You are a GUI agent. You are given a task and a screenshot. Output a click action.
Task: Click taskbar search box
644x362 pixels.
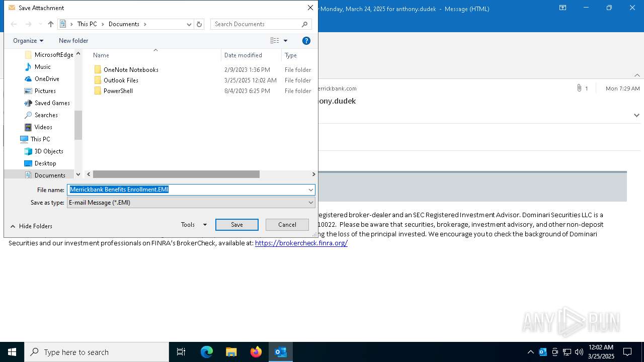tap(97, 352)
